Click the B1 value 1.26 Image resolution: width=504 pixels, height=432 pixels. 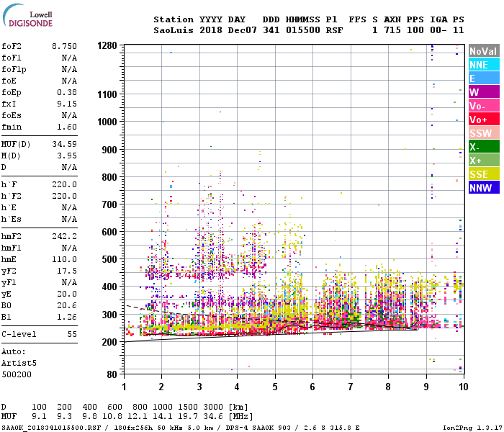click(67, 318)
